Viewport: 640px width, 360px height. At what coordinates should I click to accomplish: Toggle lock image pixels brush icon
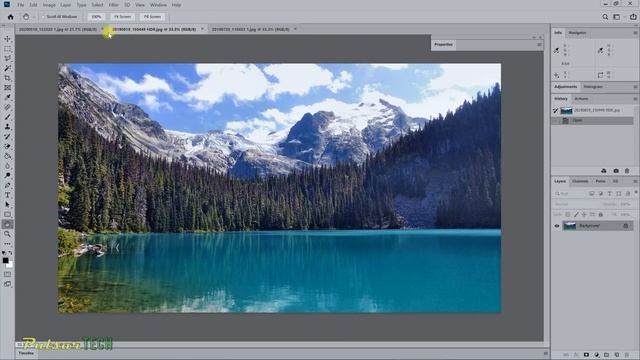pos(576,215)
